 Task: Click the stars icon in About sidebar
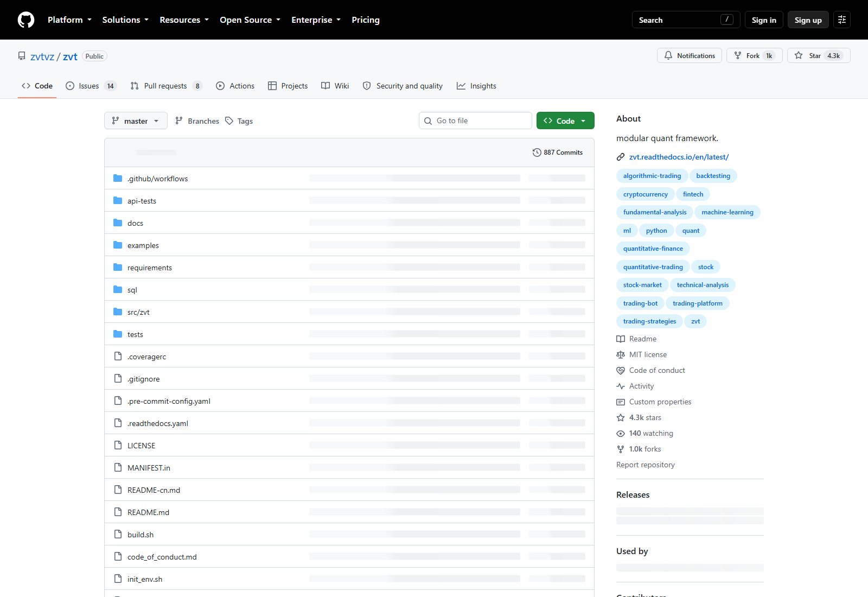pyautogui.click(x=621, y=418)
